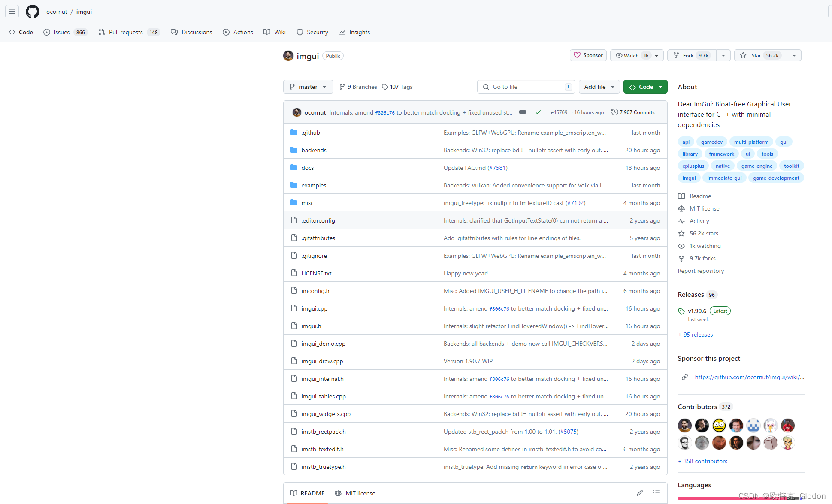Click the Sponsor heart button
This screenshot has height=504, width=832.
pos(588,55)
